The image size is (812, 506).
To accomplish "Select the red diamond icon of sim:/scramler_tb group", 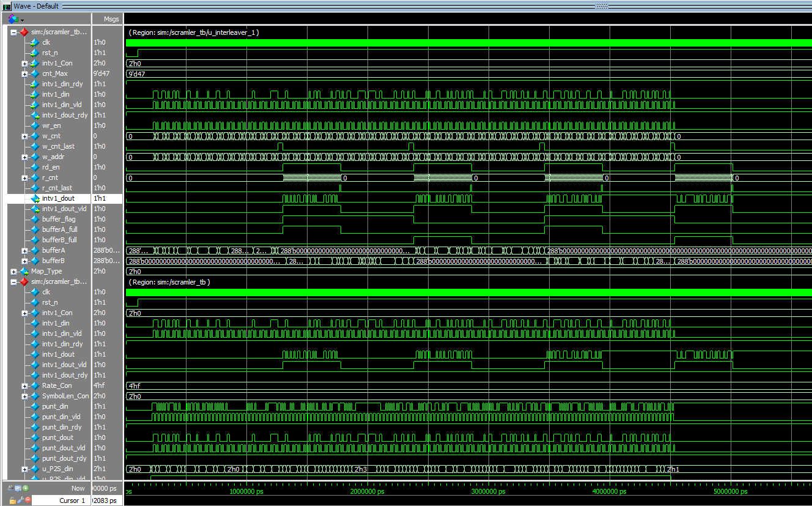I will click(x=24, y=32).
